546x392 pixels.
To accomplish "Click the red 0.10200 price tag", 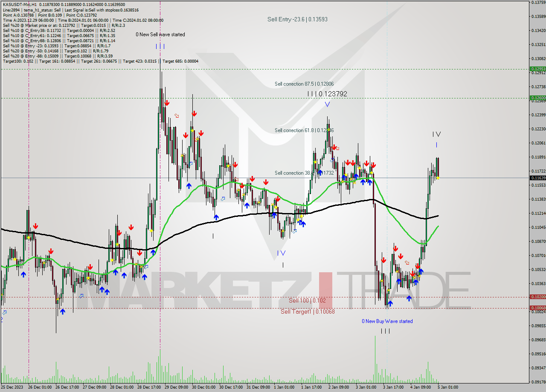I will [537, 297].
